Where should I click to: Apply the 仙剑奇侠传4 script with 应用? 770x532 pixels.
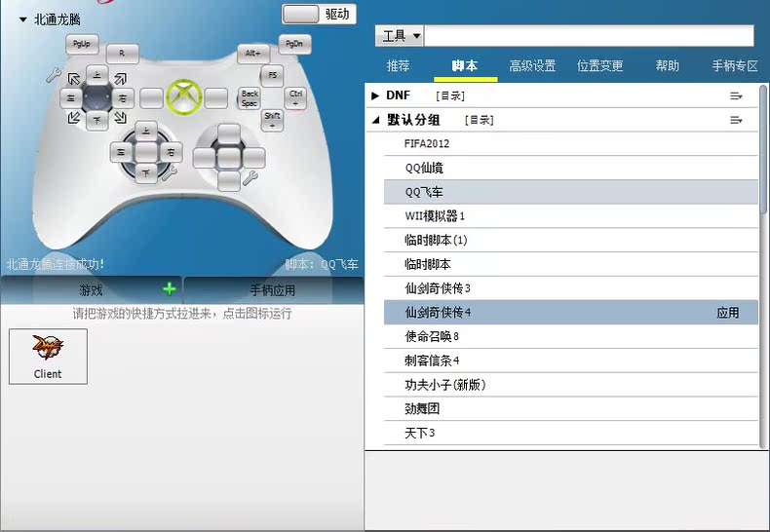pyautogui.click(x=728, y=313)
